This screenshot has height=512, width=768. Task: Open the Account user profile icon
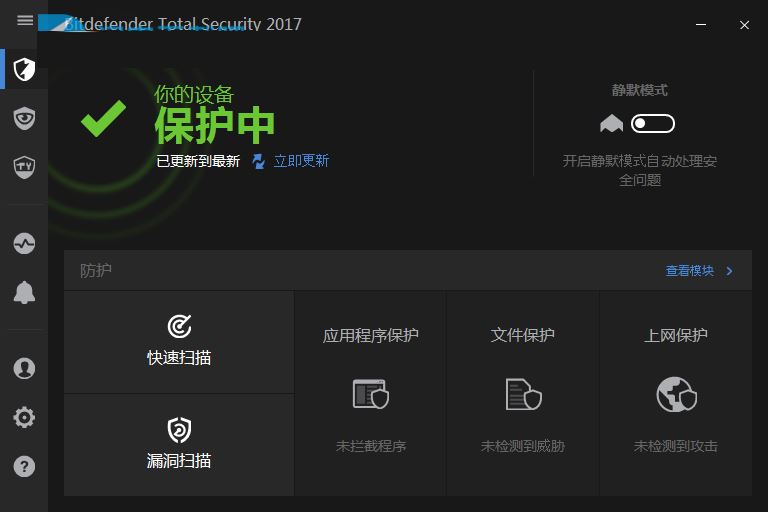point(24,368)
